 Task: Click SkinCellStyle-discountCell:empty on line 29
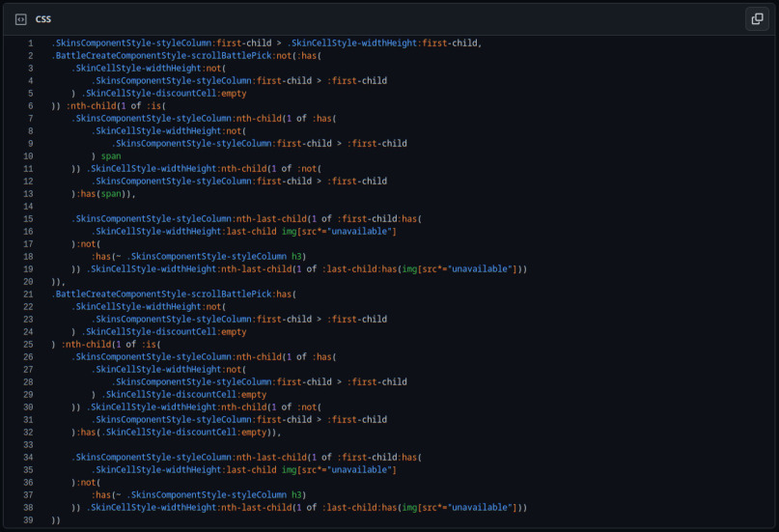[183, 394]
